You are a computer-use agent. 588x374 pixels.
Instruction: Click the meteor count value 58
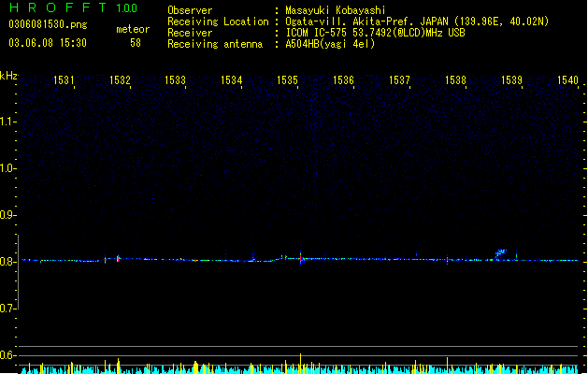(x=136, y=43)
